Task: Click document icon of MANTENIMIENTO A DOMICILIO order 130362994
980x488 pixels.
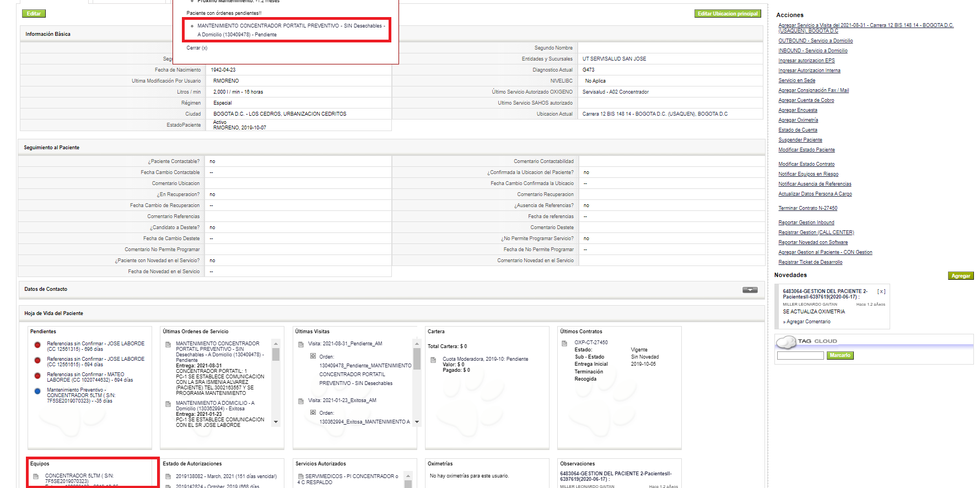Action: [x=168, y=404]
